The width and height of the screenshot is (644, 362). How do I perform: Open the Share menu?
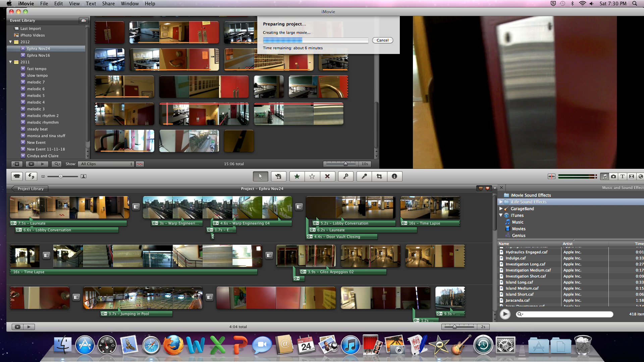pos(108,3)
